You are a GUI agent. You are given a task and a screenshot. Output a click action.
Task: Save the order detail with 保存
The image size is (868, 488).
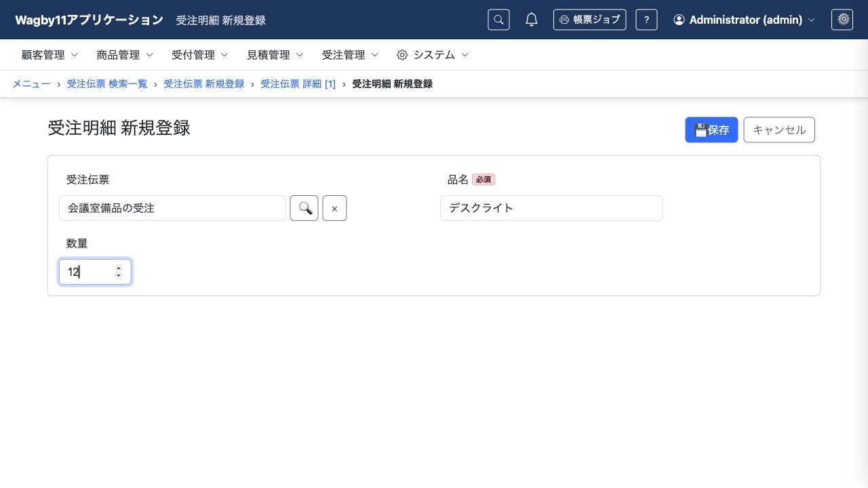click(711, 130)
